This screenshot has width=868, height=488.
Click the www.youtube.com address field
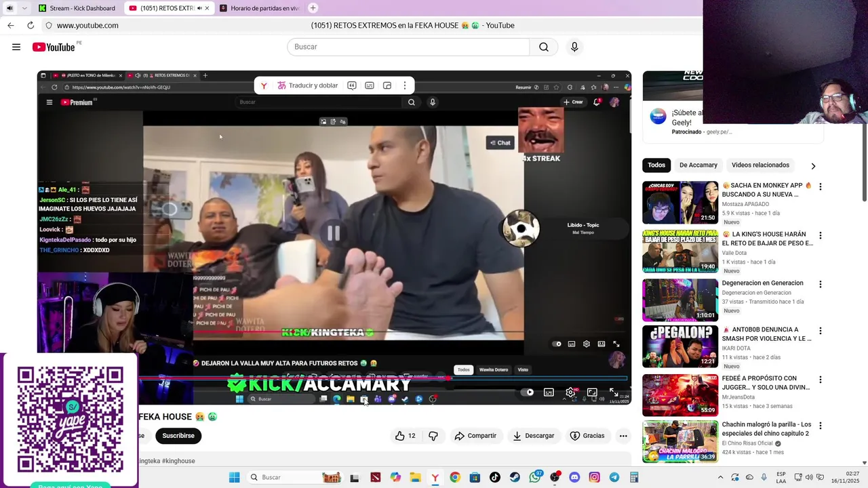87,25
